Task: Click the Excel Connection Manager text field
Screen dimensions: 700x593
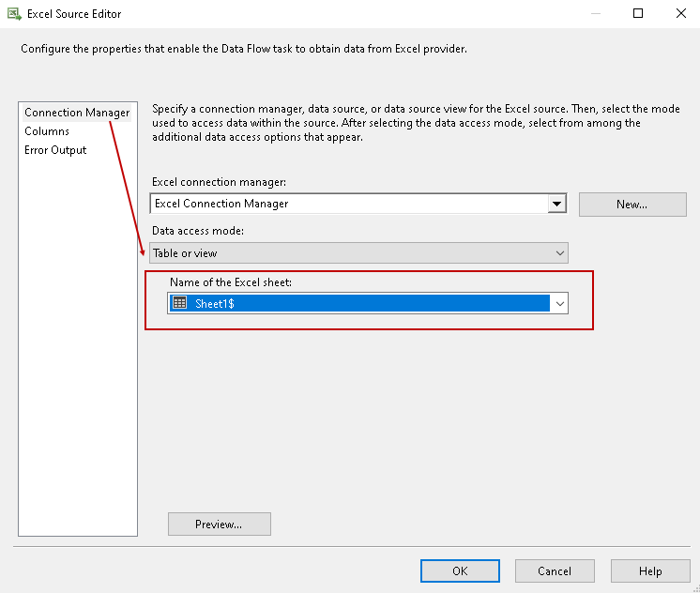Action: tap(347, 204)
